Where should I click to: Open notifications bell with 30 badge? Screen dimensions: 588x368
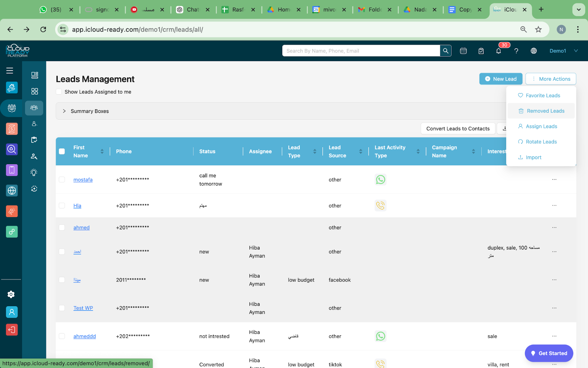point(499,50)
